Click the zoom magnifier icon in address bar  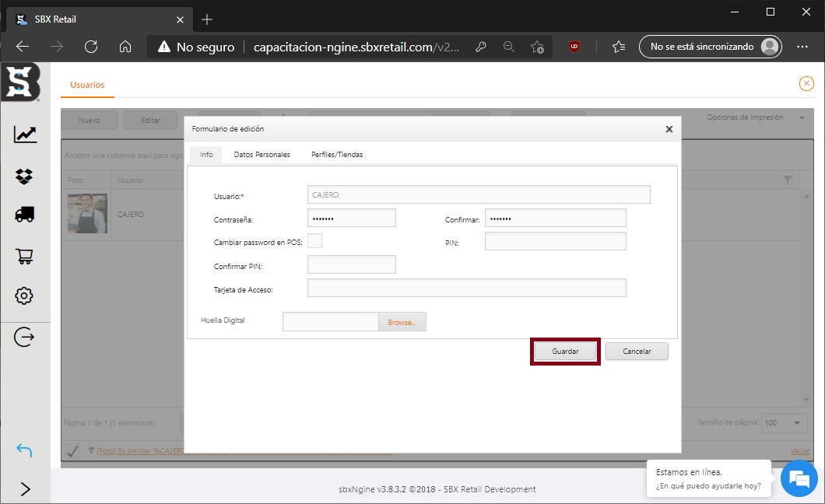[509, 47]
